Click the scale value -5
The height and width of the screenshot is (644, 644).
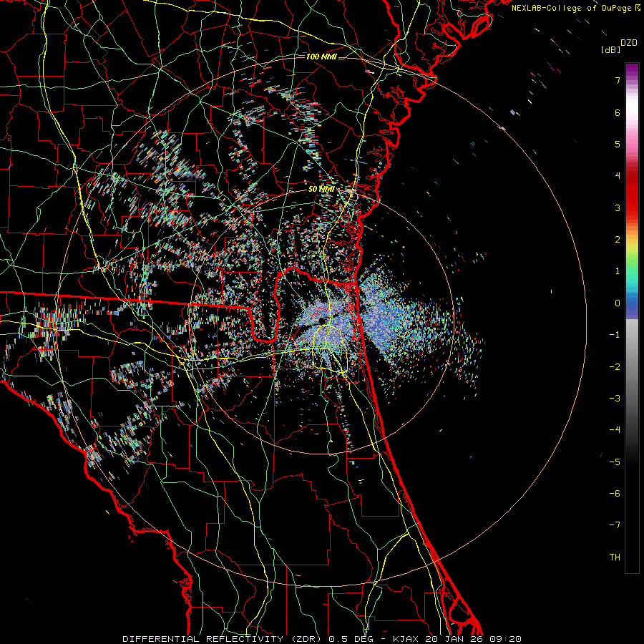[x=615, y=462]
